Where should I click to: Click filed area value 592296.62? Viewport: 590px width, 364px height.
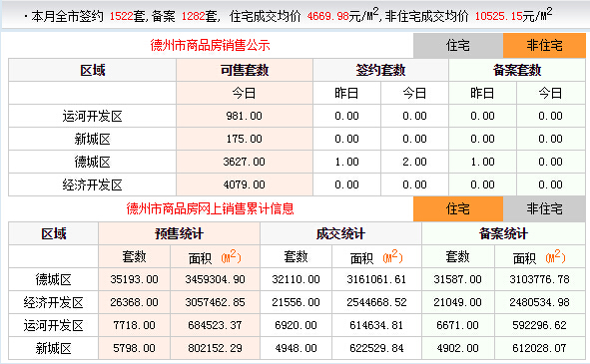tap(539, 325)
